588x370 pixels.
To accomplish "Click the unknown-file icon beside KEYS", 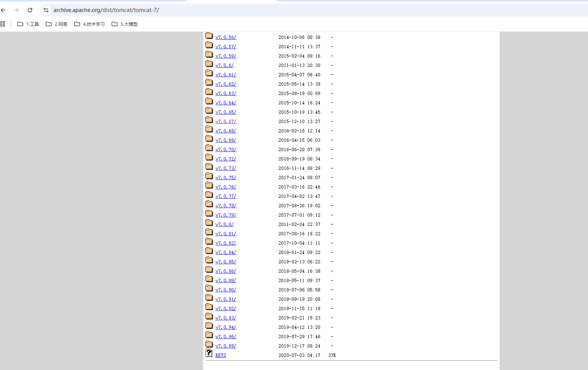I will coord(209,353).
